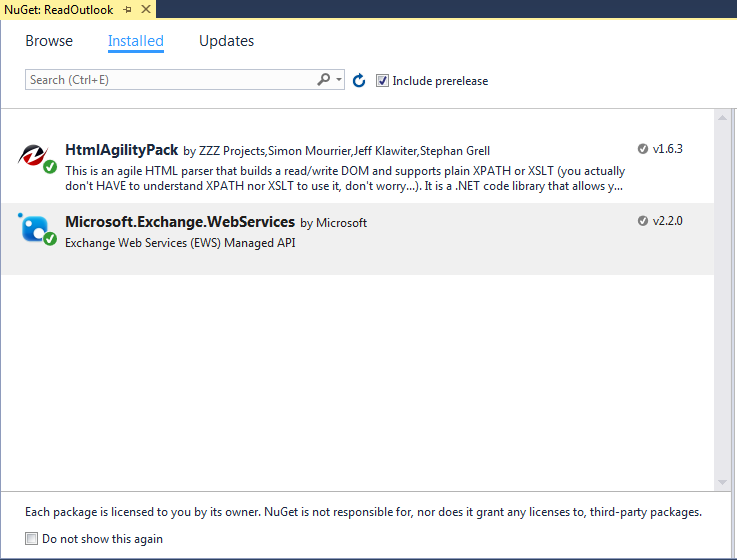
Task: Pin the NuGet ReadOutlook tab
Action: pos(127,9)
